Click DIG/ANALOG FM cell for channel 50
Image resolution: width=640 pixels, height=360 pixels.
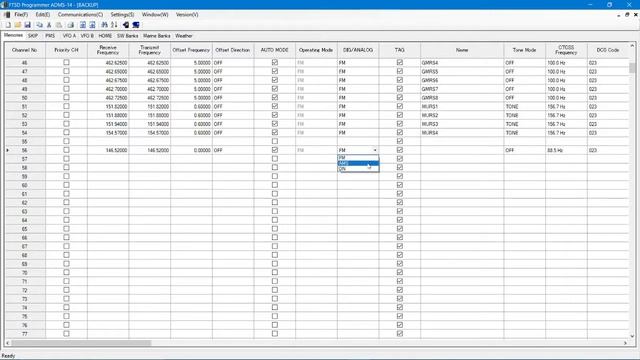point(358,98)
